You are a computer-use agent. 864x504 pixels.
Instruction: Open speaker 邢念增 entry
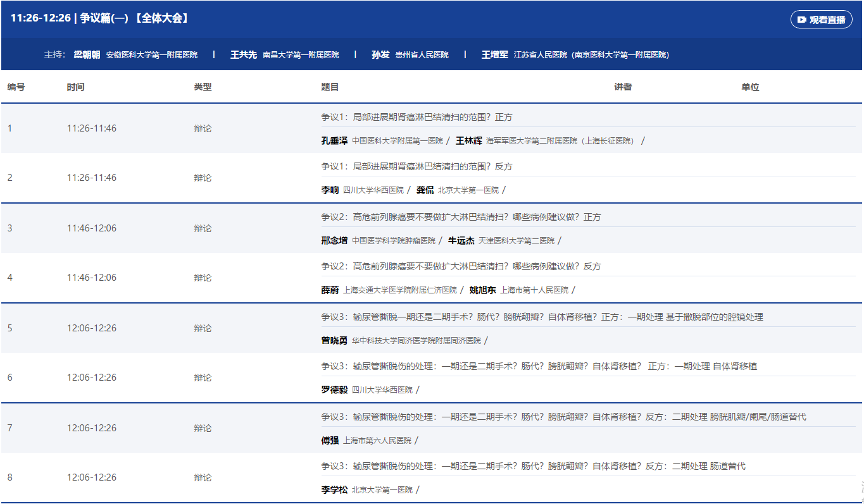pos(334,241)
